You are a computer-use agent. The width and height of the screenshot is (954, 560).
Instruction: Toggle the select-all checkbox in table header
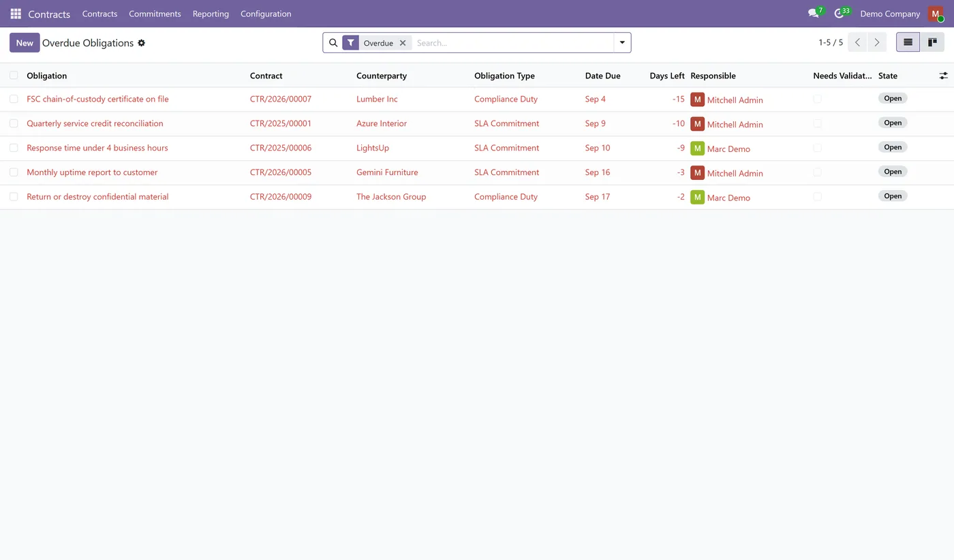pos(14,75)
